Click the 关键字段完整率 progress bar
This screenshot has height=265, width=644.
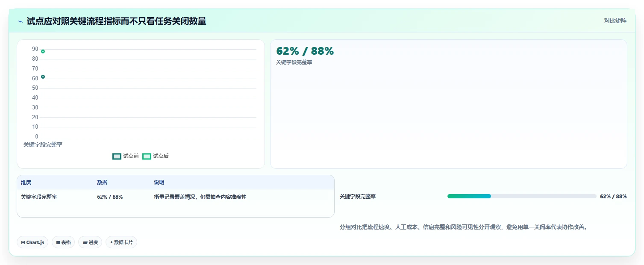pos(522,196)
